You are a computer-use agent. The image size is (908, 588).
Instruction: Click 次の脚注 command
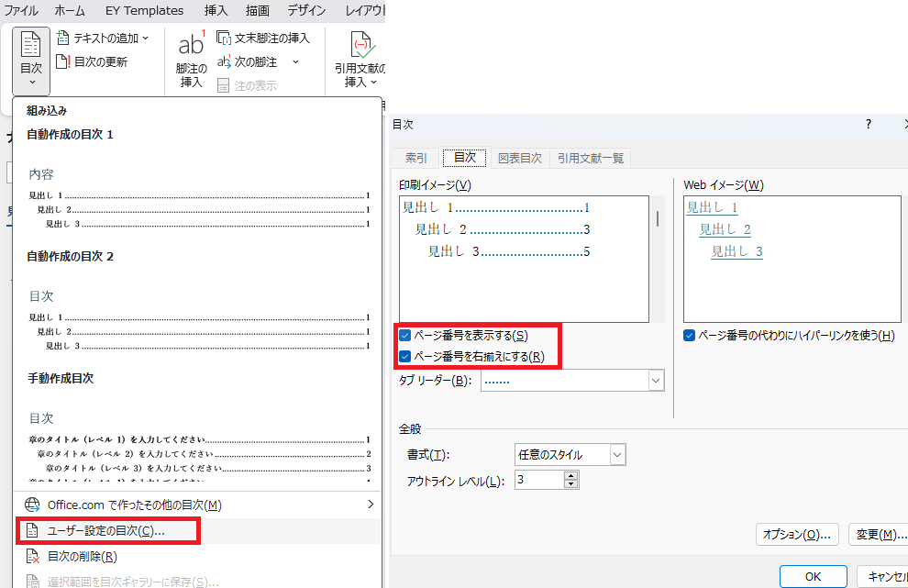point(248,62)
